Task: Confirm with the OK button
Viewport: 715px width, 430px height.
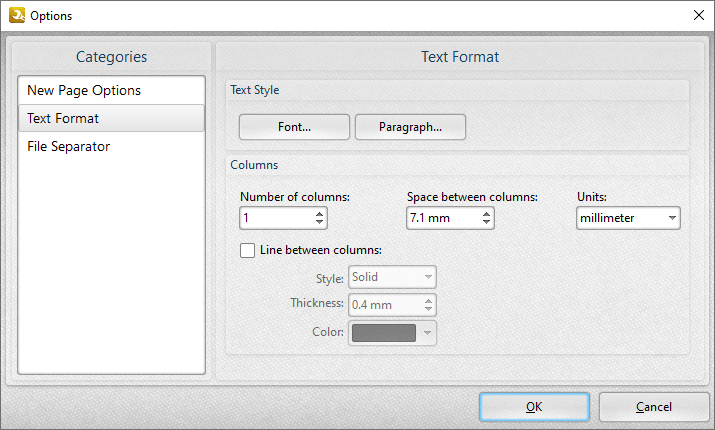Action: [x=534, y=407]
